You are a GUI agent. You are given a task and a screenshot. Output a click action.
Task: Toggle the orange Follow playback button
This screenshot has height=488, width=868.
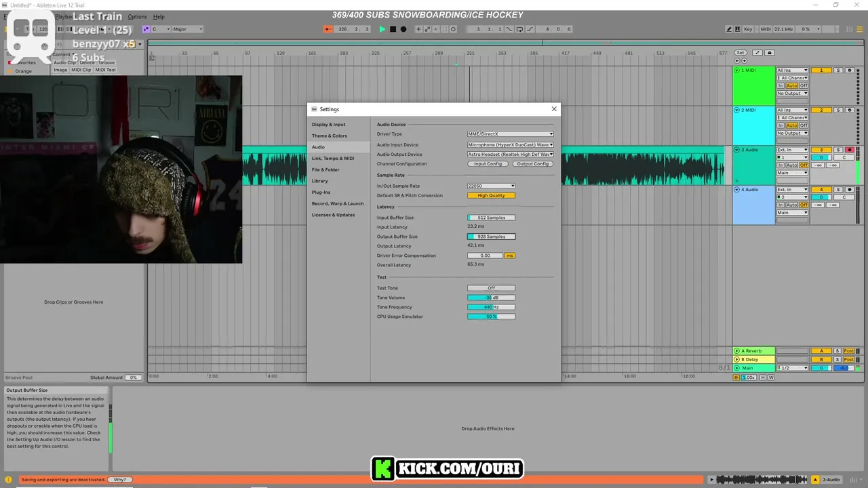[328, 29]
